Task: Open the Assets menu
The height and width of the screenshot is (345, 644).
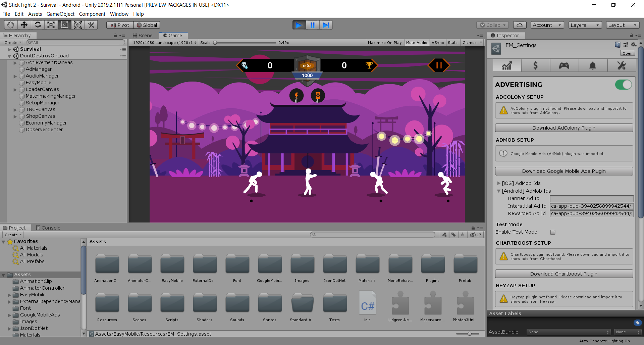Action: [x=35, y=14]
